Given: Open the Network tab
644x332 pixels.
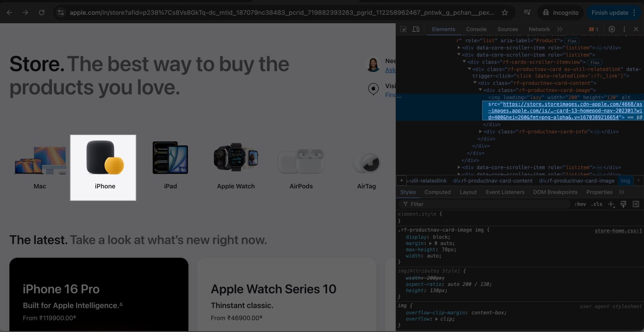Looking at the screenshot, I should [539, 29].
